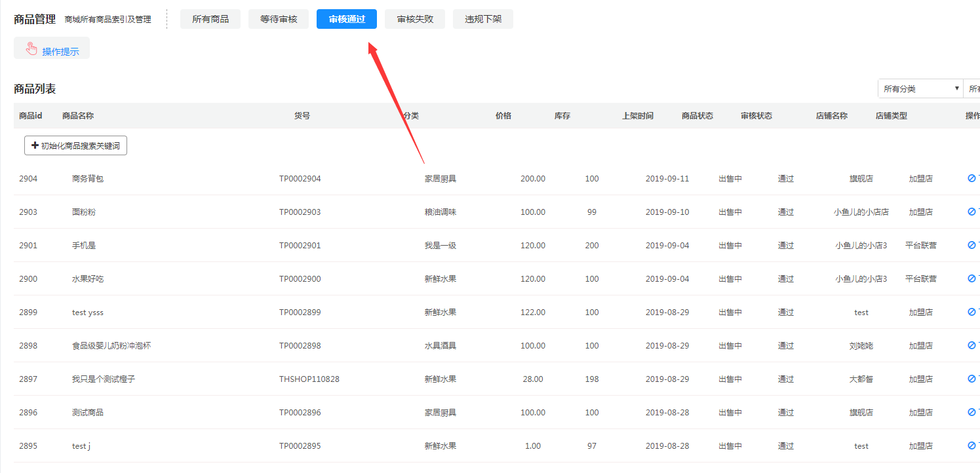Click the takedown icon for 水果好吃 row
The image size is (980, 473).
coord(971,278)
